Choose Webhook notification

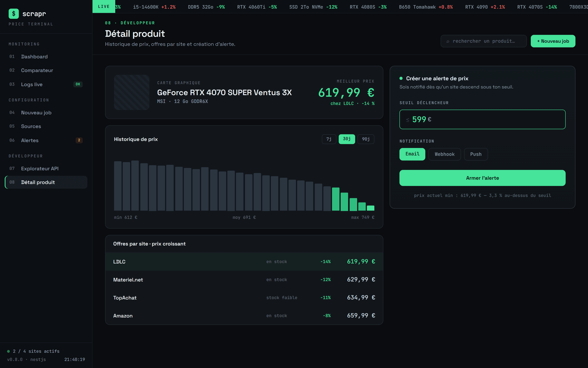point(445,154)
